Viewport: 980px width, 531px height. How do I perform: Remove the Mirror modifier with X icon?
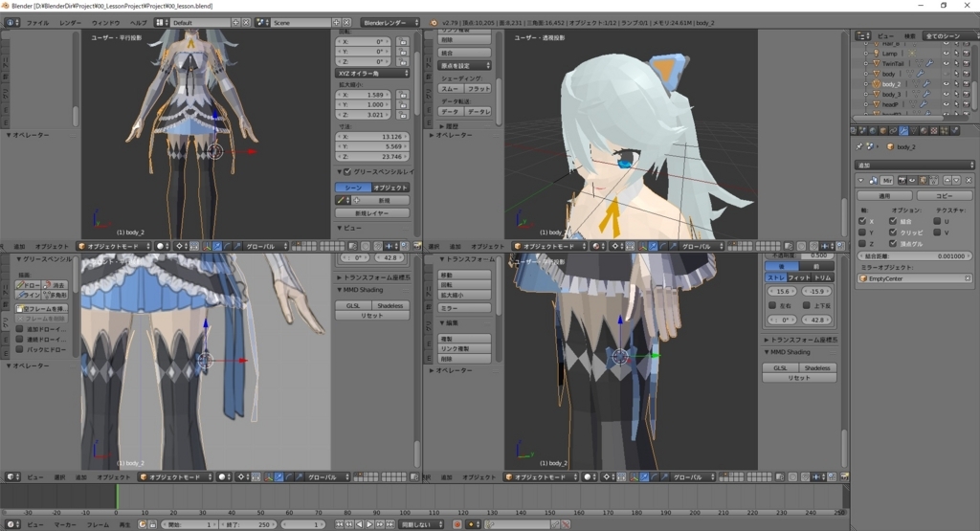point(969,181)
